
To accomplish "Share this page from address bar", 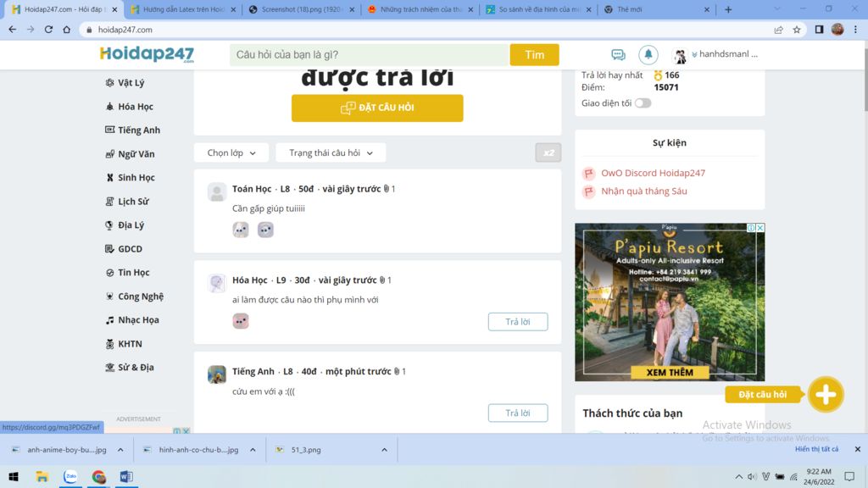I will click(x=778, y=30).
